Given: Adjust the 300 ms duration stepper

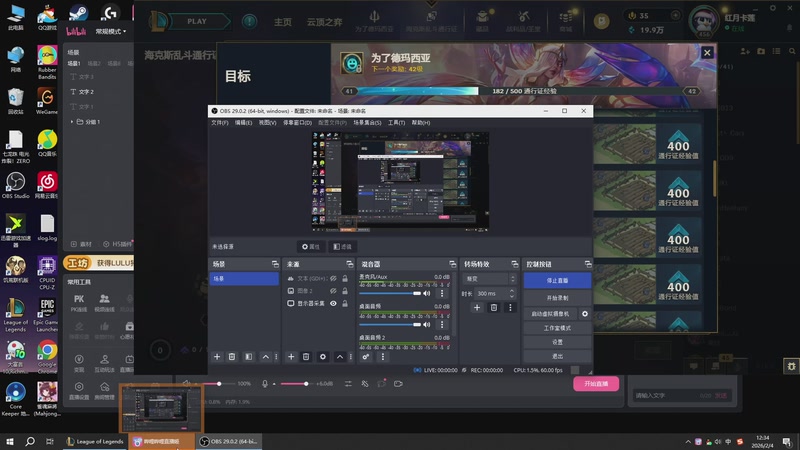Looking at the screenshot, I should pos(512,293).
